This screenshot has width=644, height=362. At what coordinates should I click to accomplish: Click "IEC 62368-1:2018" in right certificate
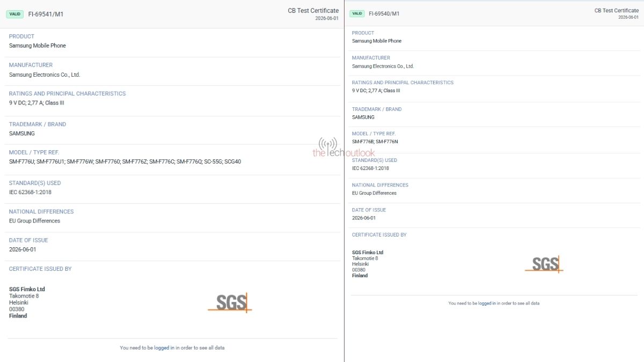coord(370,168)
